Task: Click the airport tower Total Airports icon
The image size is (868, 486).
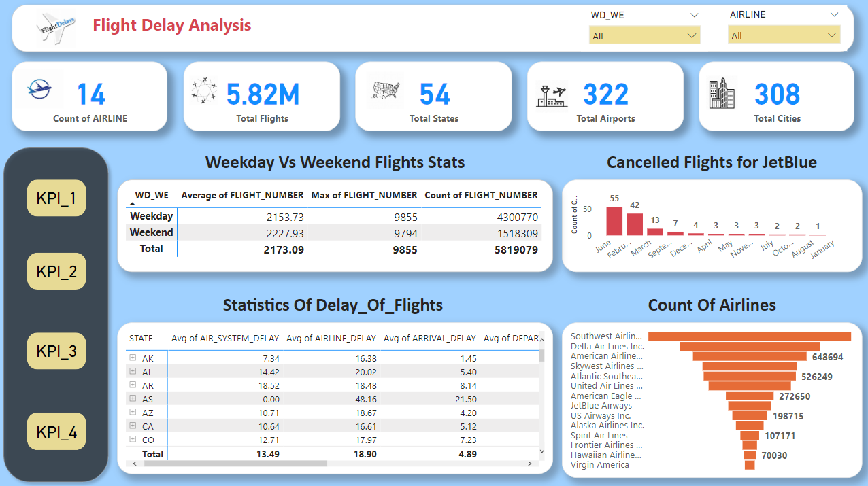Action: 551,94
